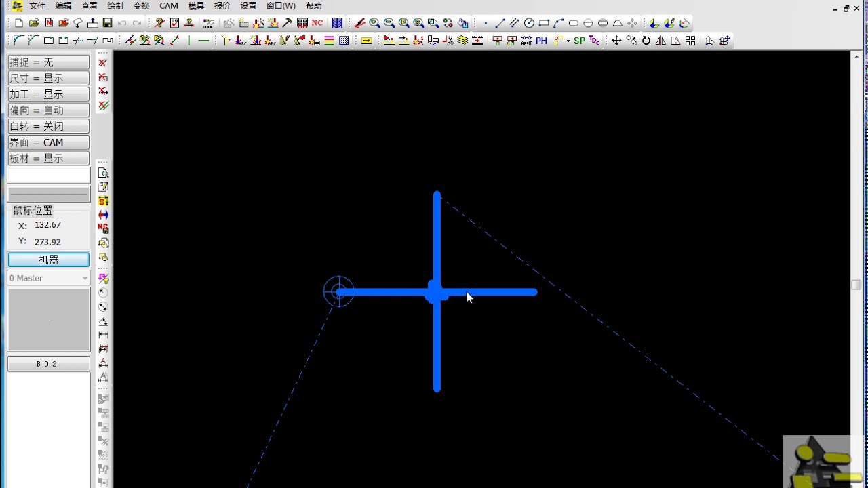This screenshot has height=488, width=868.
Task: Click the yellow stacked sheets icon
Action: tap(462, 41)
